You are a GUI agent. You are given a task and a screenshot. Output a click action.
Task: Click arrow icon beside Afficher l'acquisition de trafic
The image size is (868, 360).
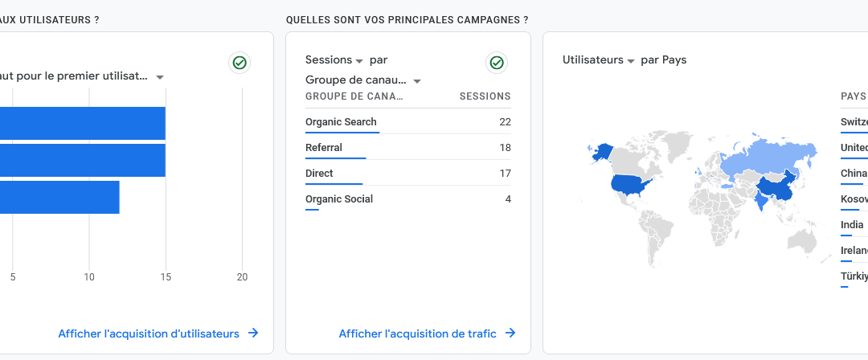(510, 333)
